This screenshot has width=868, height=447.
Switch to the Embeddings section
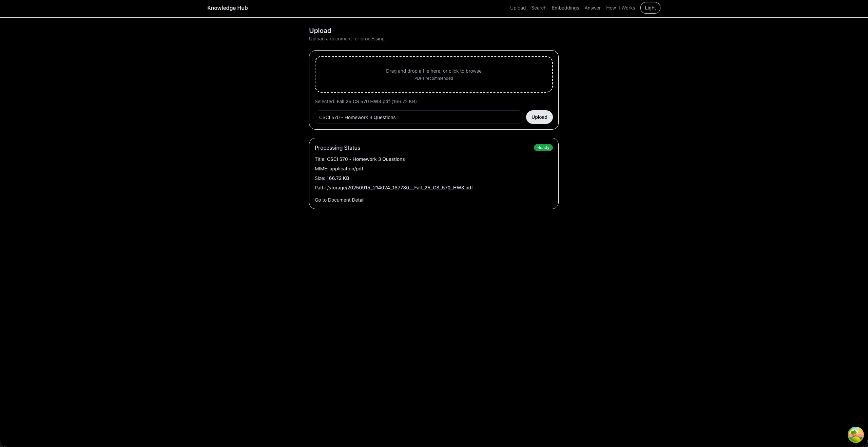pos(565,7)
